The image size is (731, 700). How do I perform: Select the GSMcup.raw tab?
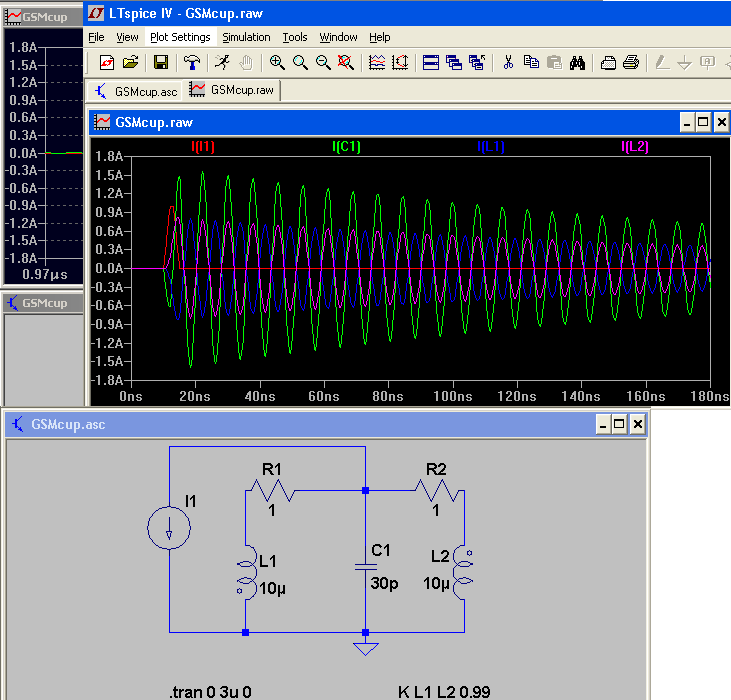[x=232, y=90]
